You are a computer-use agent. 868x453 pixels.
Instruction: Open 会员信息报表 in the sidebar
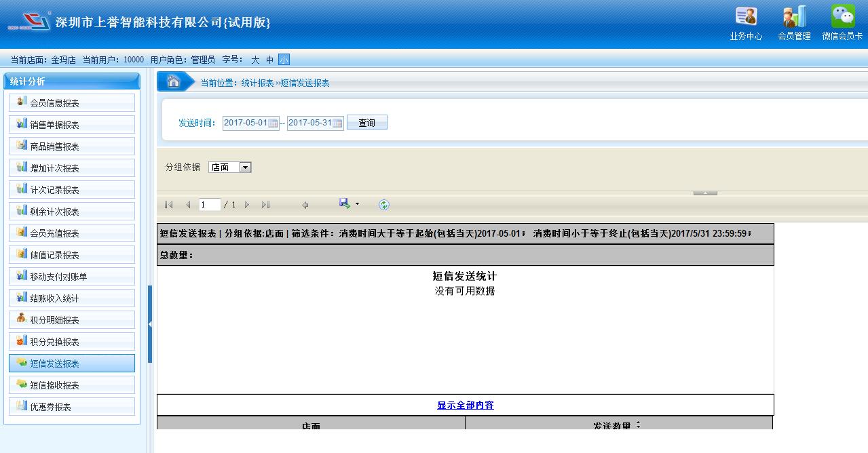tap(72, 103)
